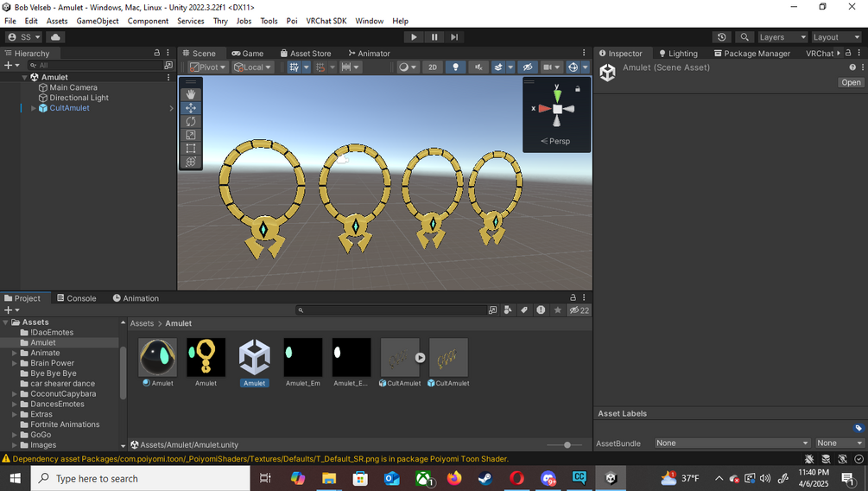Open the search by import log type icon
The width and height of the screenshot is (868, 491).
541,310
